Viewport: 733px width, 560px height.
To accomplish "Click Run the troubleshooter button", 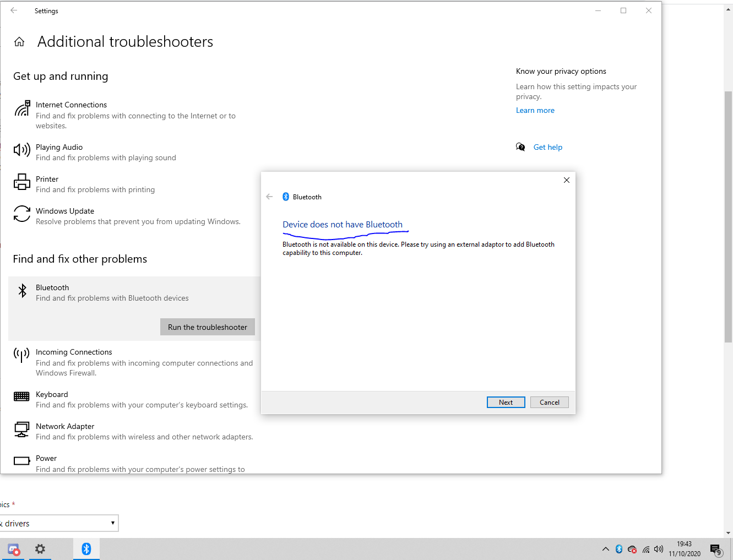I will (x=208, y=327).
